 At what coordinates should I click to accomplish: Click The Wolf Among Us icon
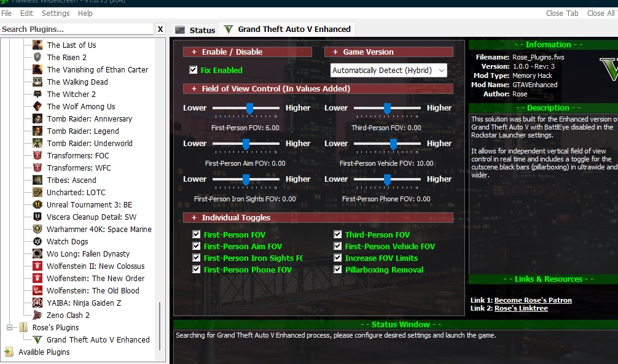37,106
